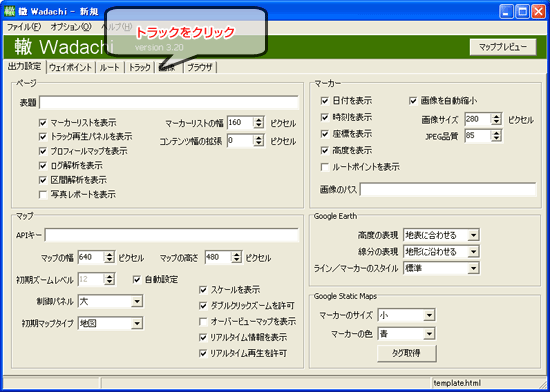550x392 pixels.
Task: Click the マッププレビュー button
Action: coord(503,47)
